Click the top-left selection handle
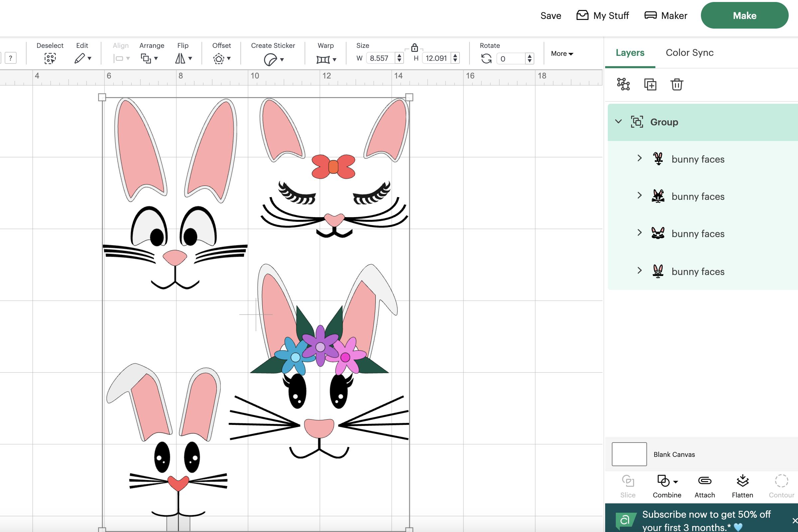Screen dimensions: 798x532 click(102, 97)
